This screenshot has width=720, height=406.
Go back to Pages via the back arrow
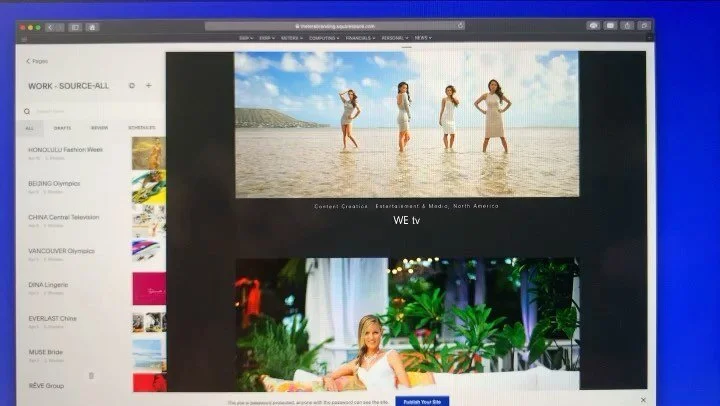(x=36, y=61)
